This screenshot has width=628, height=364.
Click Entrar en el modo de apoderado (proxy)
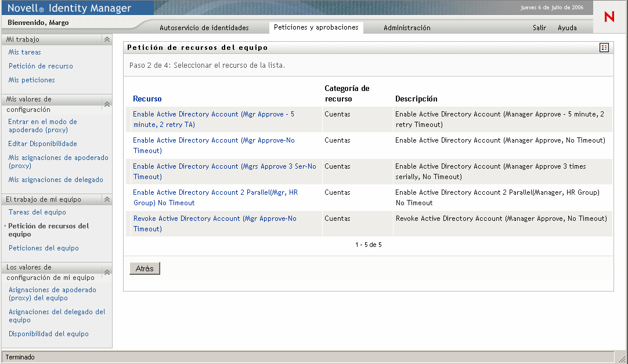point(42,126)
